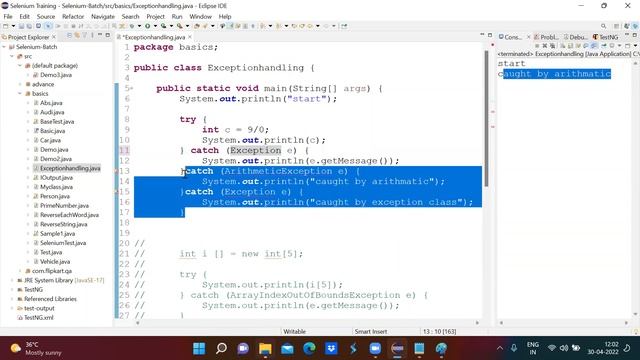Click the Coverage launch icon
This screenshot has height=360, width=640.
[x=163, y=26]
